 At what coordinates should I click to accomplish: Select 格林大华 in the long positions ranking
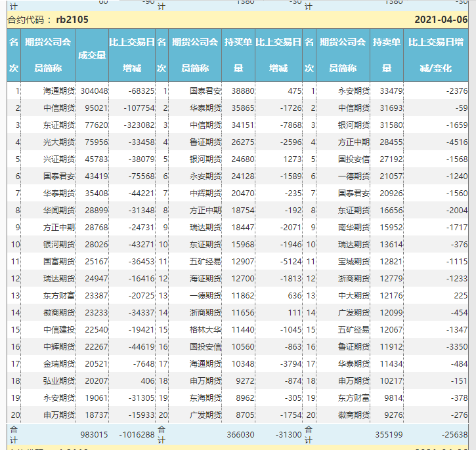[x=206, y=329]
